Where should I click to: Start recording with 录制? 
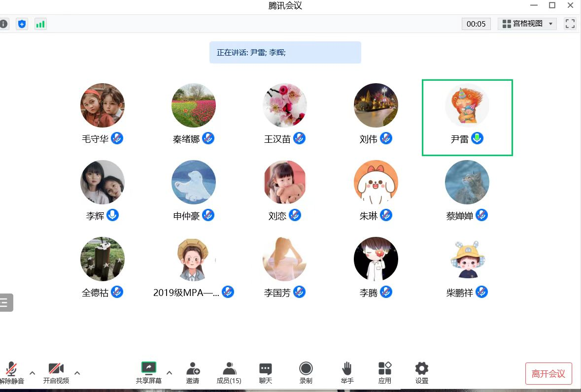[306, 373]
